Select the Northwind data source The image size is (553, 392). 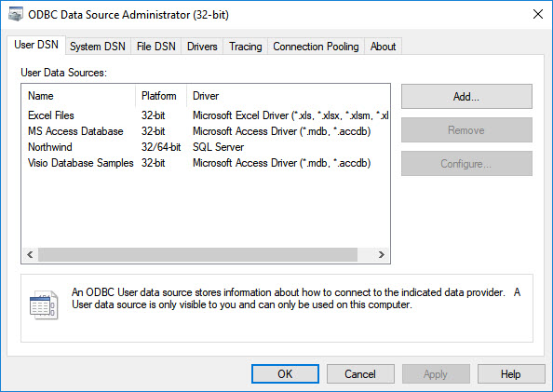point(50,147)
